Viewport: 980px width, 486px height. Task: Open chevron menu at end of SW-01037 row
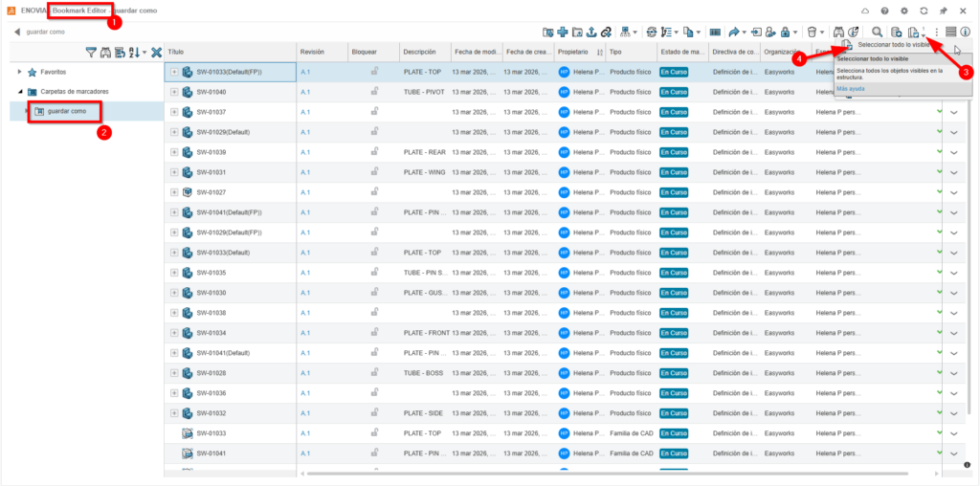click(954, 113)
